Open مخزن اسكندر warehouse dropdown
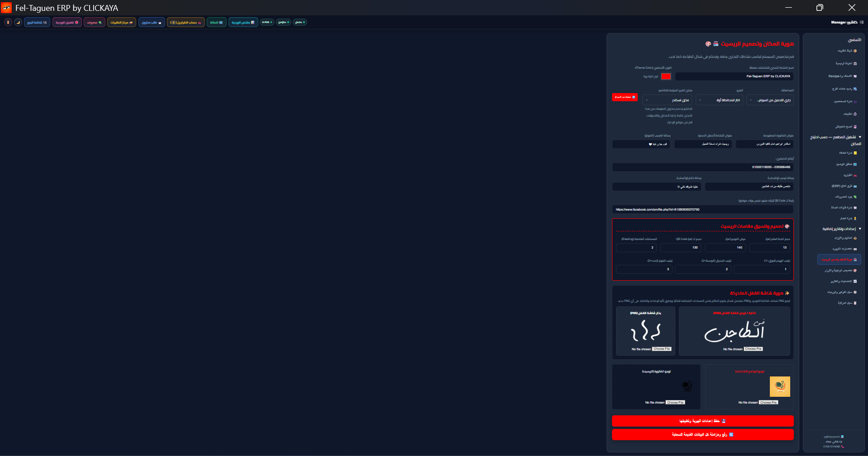The width and height of the screenshot is (868, 456). pyautogui.click(x=667, y=100)
